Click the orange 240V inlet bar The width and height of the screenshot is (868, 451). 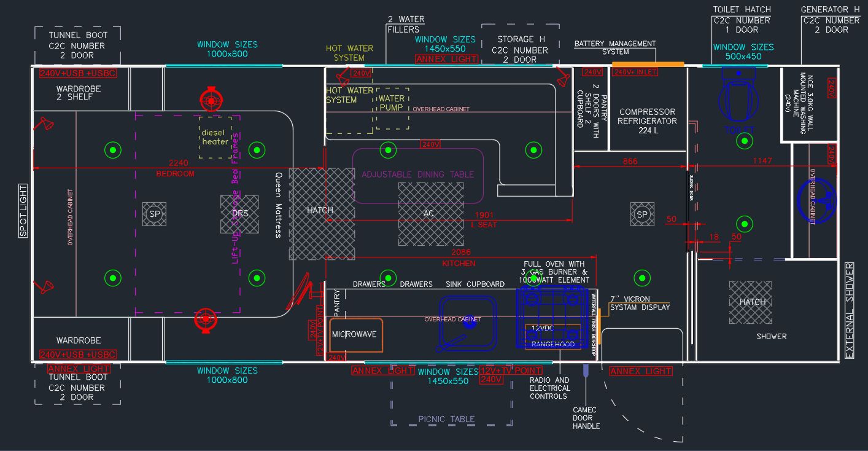click(648, 64)
